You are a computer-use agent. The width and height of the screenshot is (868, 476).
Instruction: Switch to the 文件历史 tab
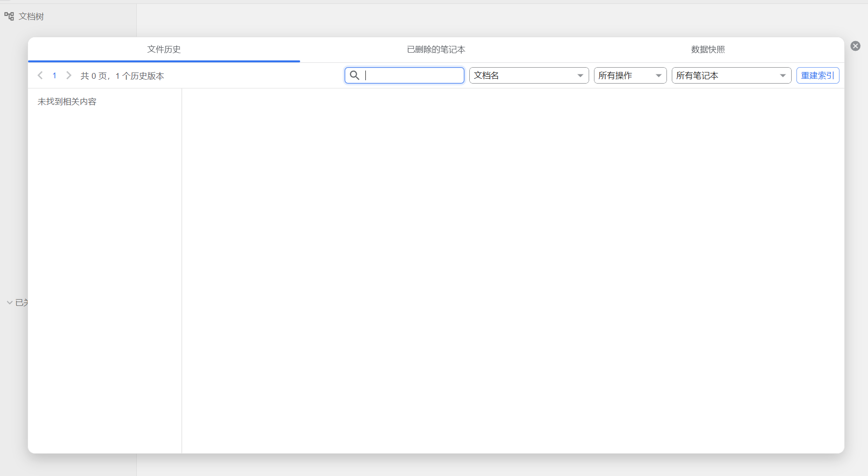click(164, 49)
